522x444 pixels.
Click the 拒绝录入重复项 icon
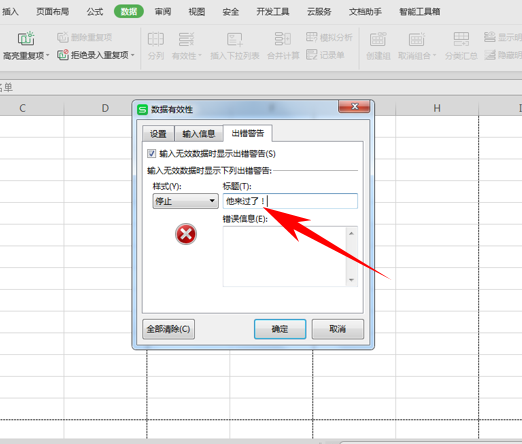(63, 55)
